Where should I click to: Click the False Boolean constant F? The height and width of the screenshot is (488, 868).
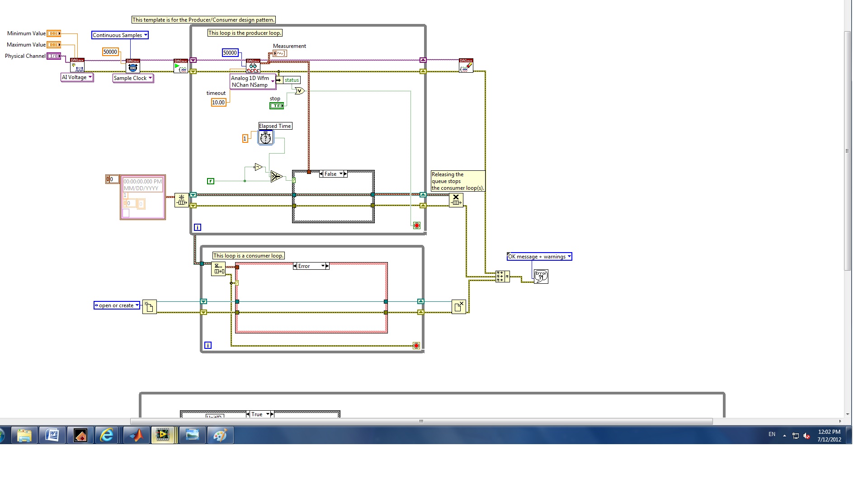click(211, 181)
